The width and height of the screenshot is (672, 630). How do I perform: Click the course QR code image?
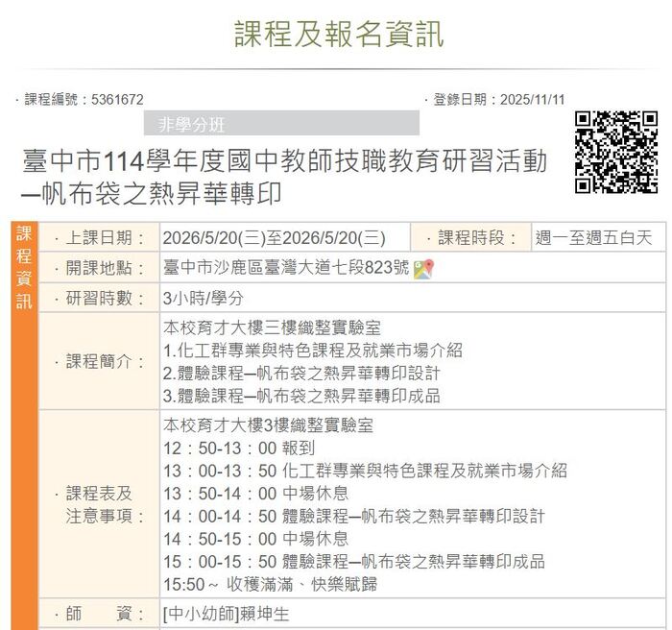coord(615,153)
